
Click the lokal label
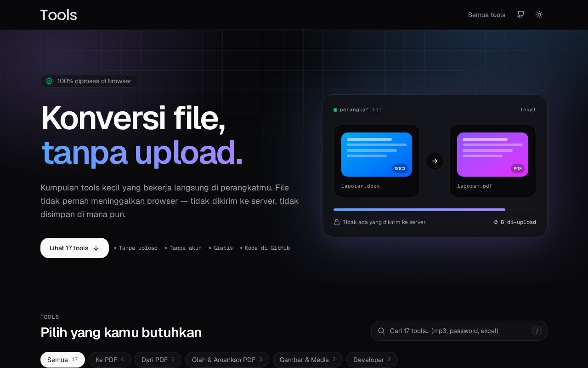pyautogui.click(x=528, y=109)
